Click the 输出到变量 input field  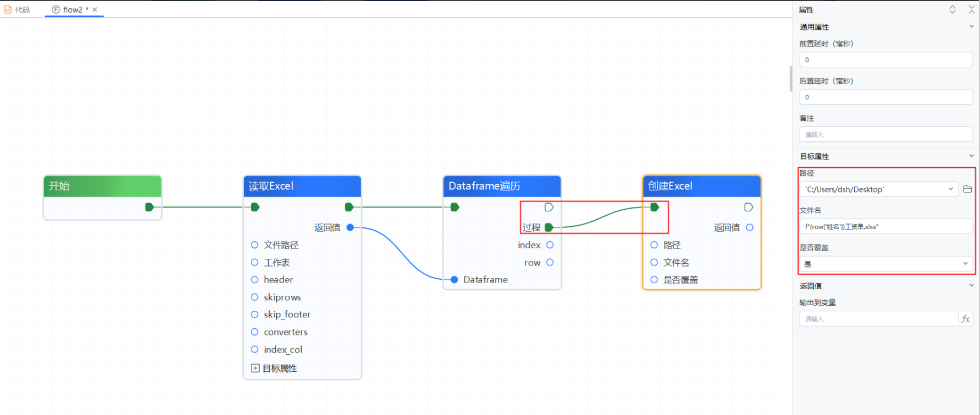pyautogui.click(x=879, y=318)
